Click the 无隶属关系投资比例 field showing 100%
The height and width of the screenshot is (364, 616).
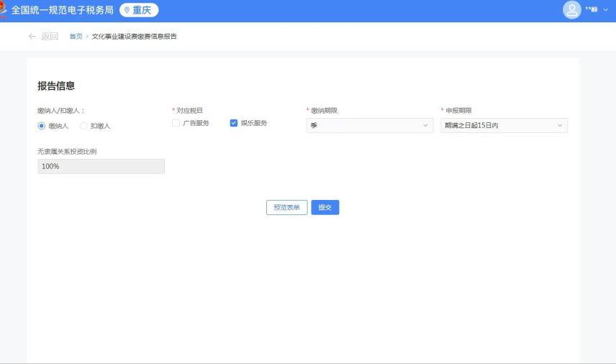point(101,166)
